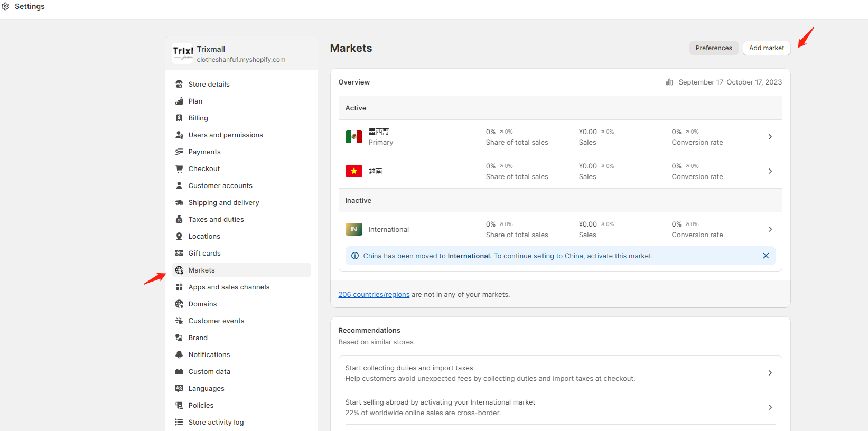Click the Plan icon in sidebar
The height and width of the screenshot is (431, 868).
179,101
